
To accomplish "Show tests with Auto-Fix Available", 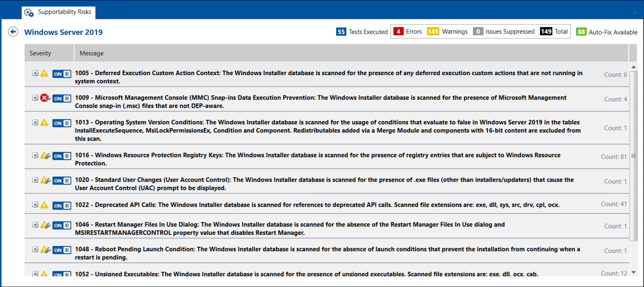I will click(607, 32).
